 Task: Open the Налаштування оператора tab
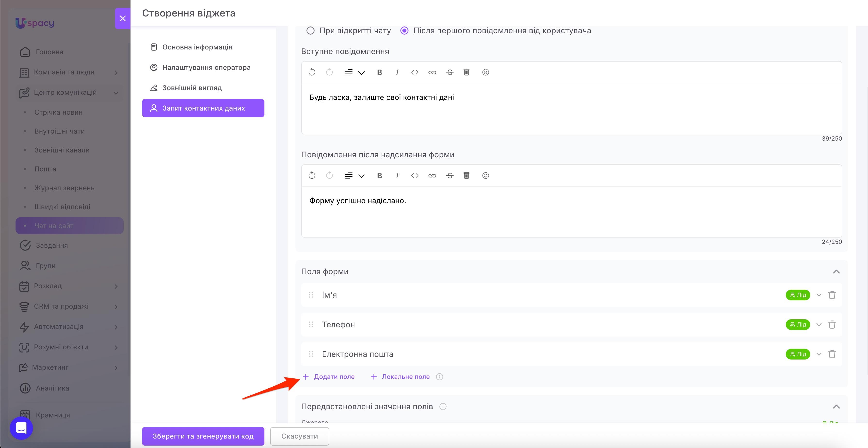point(203,67)
